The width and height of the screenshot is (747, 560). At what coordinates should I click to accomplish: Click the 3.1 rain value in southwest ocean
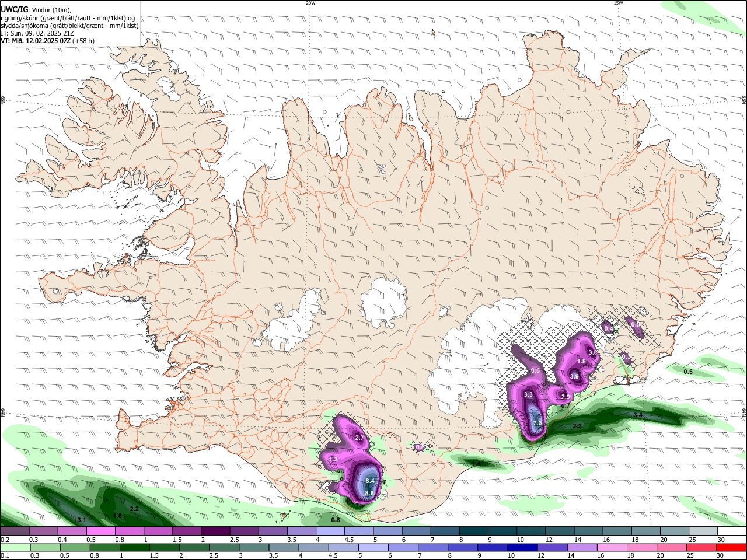[x=82, y=520]
